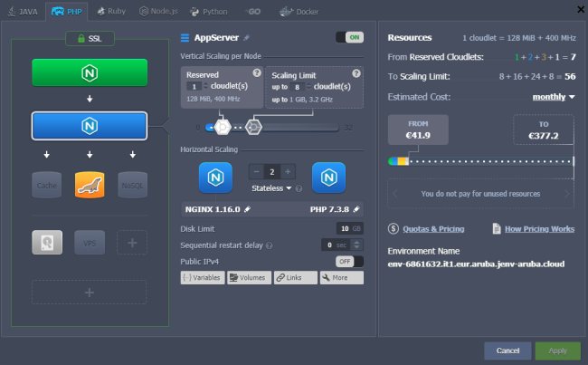Screen dimensions: 588x365
Task: Open the AppServer layer list icon
Action: coord(185,38)
